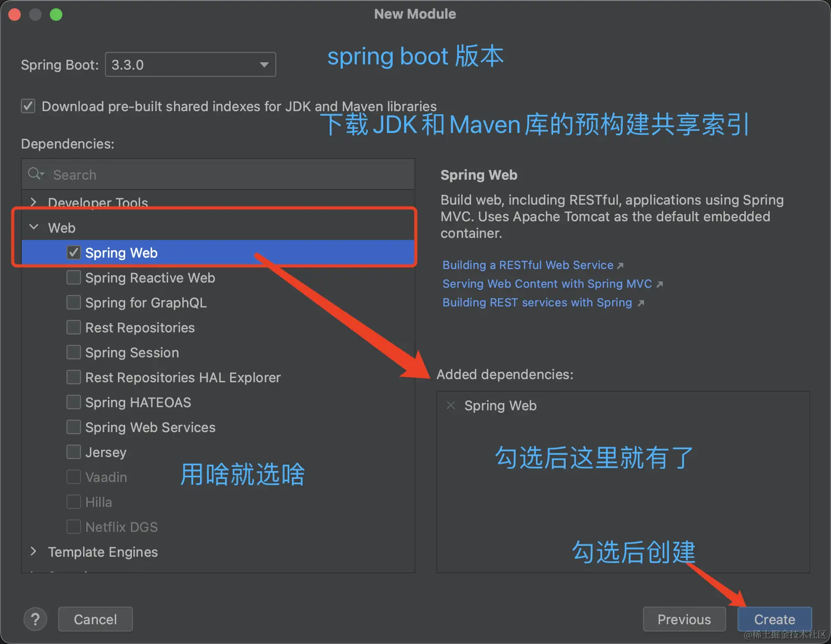
Task: Enable Spring Reactive Web dependency
Action: 74,277
